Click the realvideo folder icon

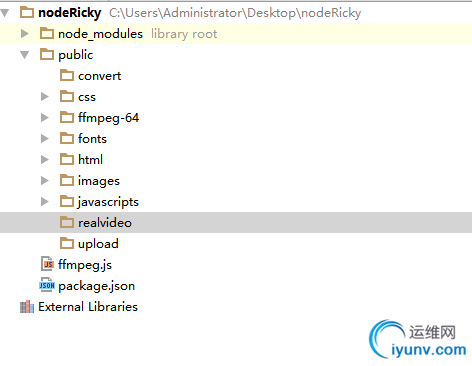coord(67,222)
